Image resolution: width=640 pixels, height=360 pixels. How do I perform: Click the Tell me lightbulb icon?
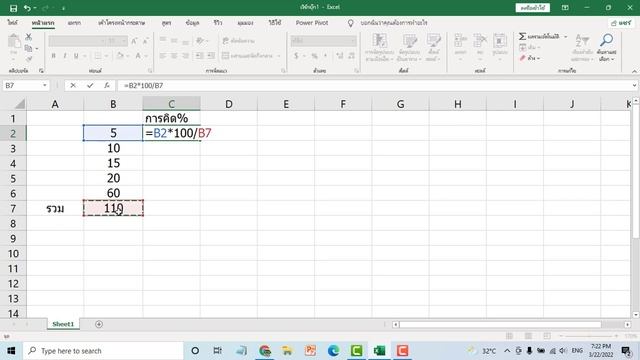coord(351,23)
